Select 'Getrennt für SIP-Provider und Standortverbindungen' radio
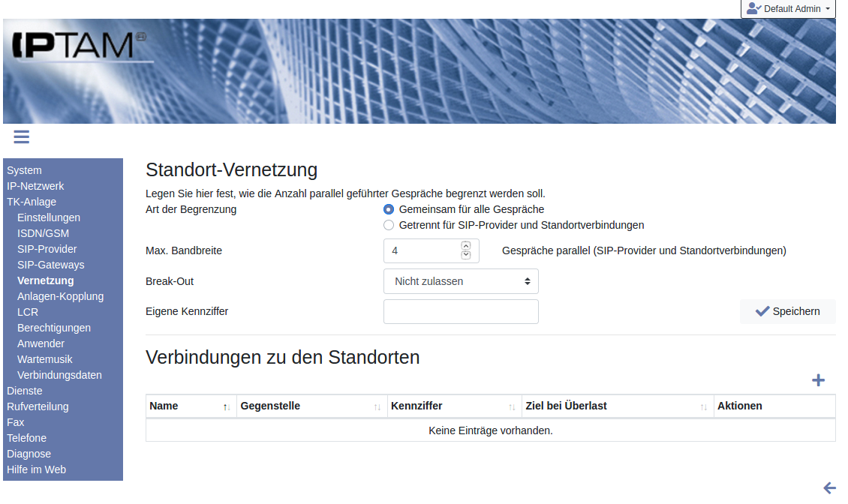This screenshot has width=848, height=504. click(x=389, y=225)
